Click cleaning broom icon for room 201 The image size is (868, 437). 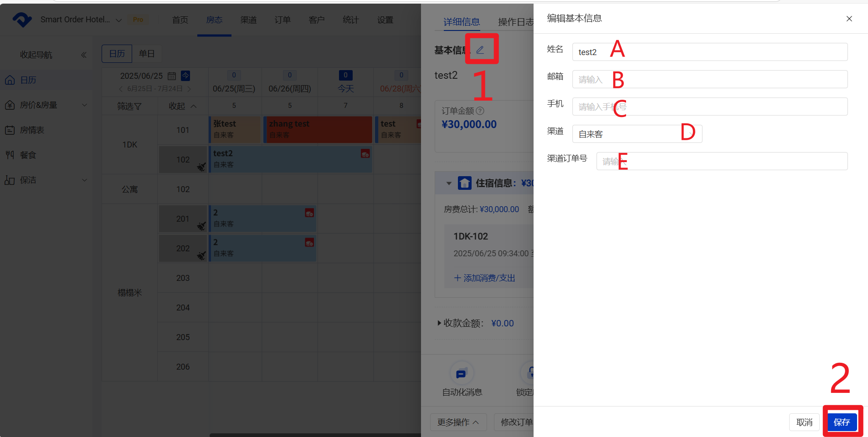tap(201, 226)
